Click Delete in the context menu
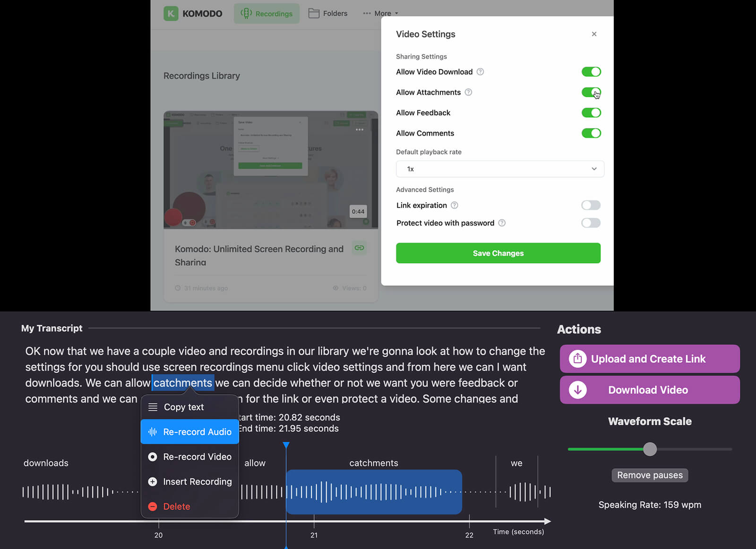This screenshot has width=756, height=549. (x=190, y=506)
